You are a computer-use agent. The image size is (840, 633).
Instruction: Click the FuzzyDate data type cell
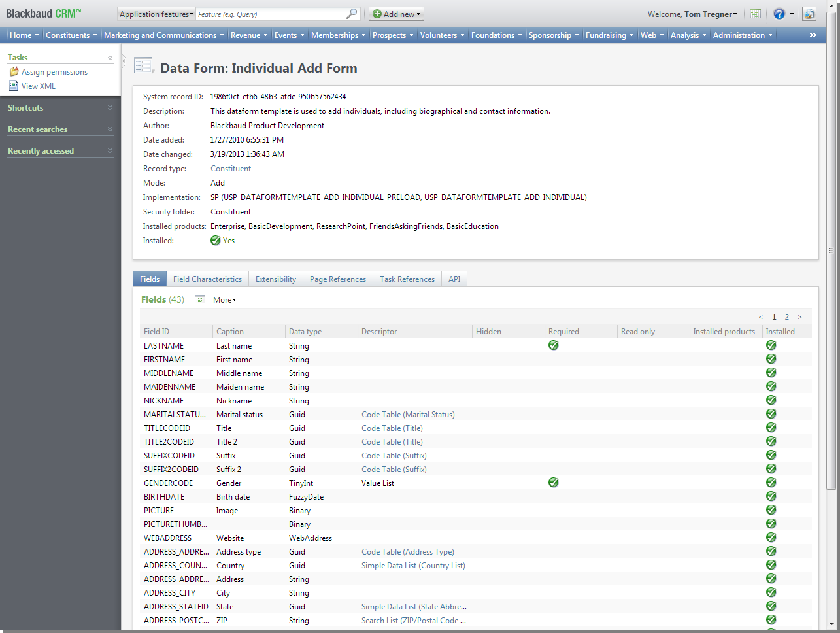point(306,497)
